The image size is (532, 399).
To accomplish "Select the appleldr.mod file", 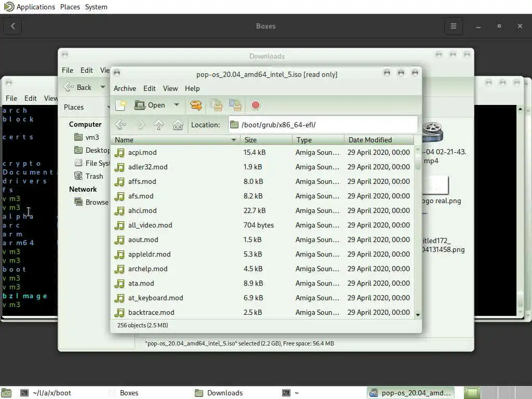I will pyautogui.click(x=149, y=255).
